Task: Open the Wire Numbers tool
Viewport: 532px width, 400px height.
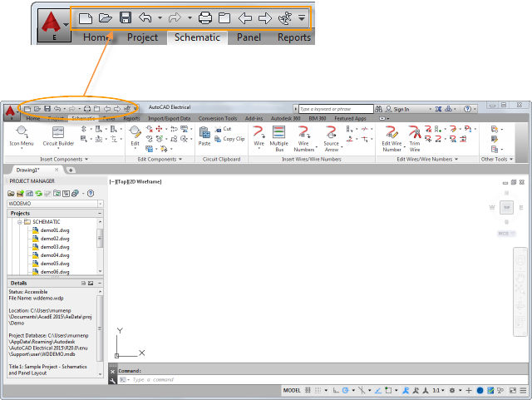Action: [304, 138]
